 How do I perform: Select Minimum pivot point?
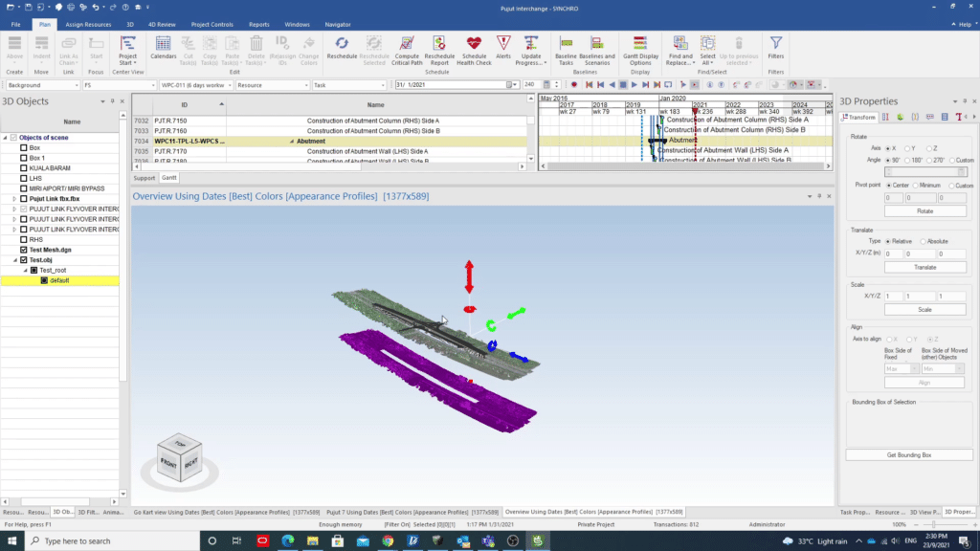[916, 186]
